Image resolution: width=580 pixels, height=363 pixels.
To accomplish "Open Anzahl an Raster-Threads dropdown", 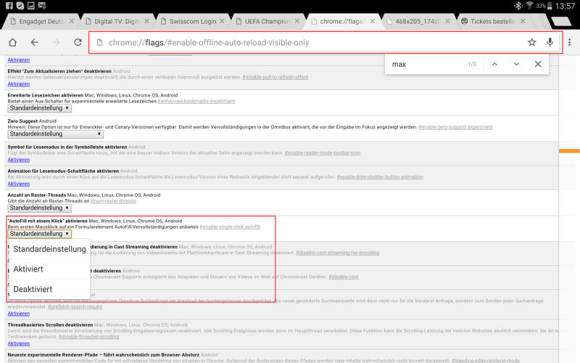I will point(40,208).
